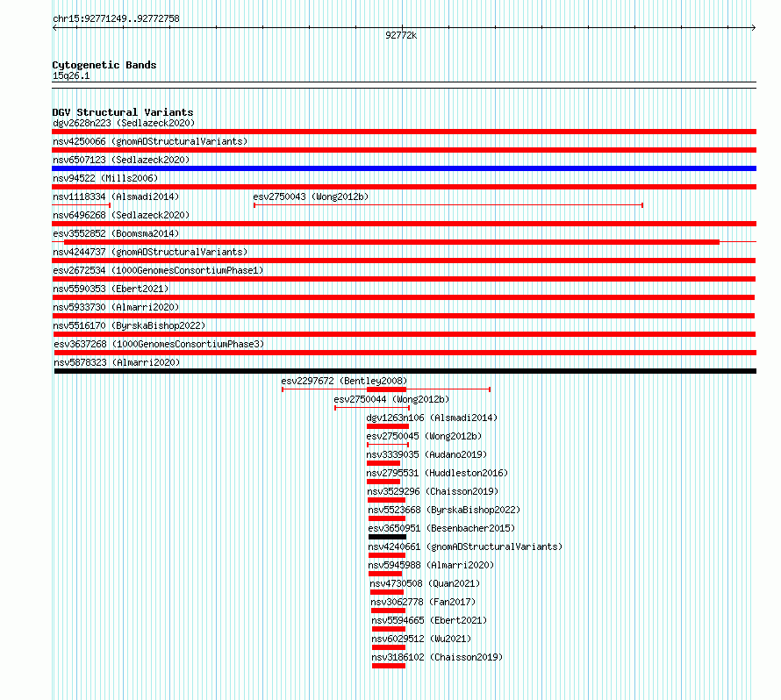Open nsv94522 (Mills2006) variant
781x700 pixels.
[x=105, y=178]
